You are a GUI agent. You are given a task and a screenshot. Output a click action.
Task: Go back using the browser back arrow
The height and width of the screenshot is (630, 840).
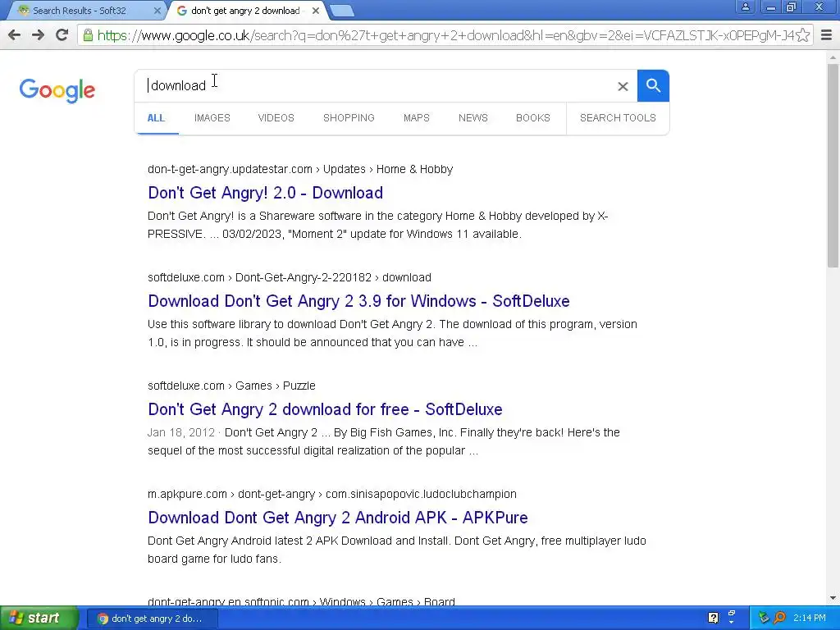click(15, 35)
